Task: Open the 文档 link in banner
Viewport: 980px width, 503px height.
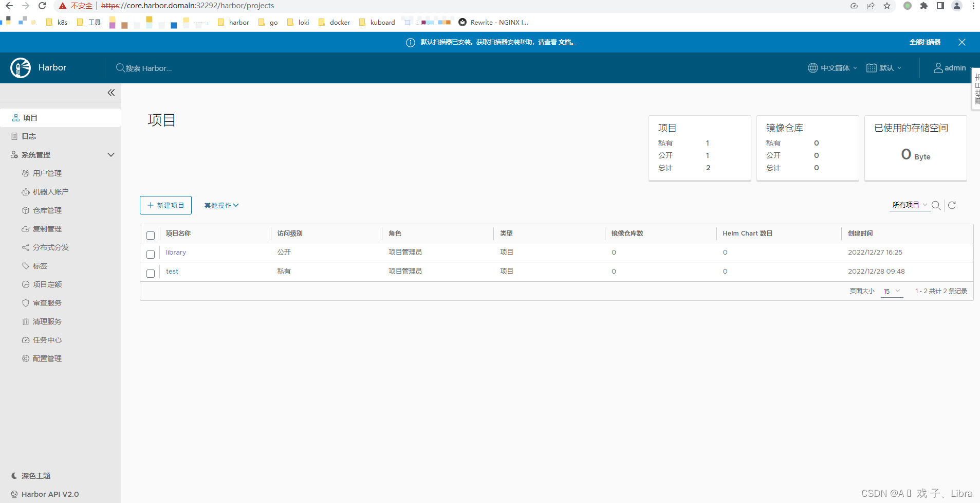Action: click(567, 42)
